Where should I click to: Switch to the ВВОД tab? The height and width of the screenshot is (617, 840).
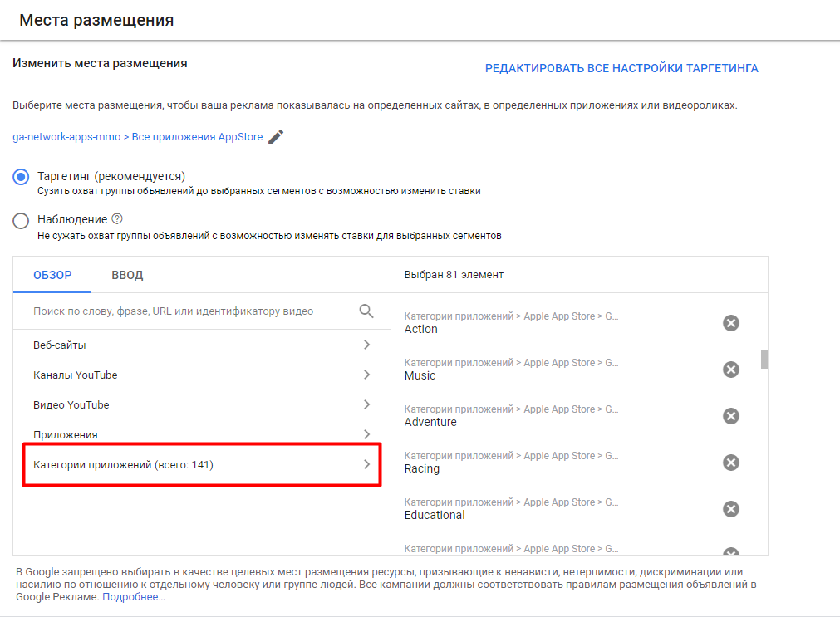click(x=127, y=276)
